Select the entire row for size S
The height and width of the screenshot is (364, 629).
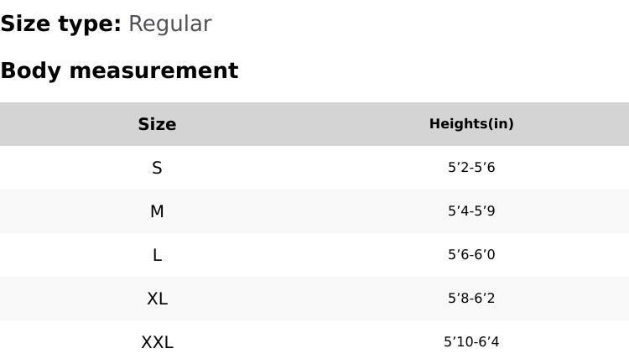click(x=314, y=168)
